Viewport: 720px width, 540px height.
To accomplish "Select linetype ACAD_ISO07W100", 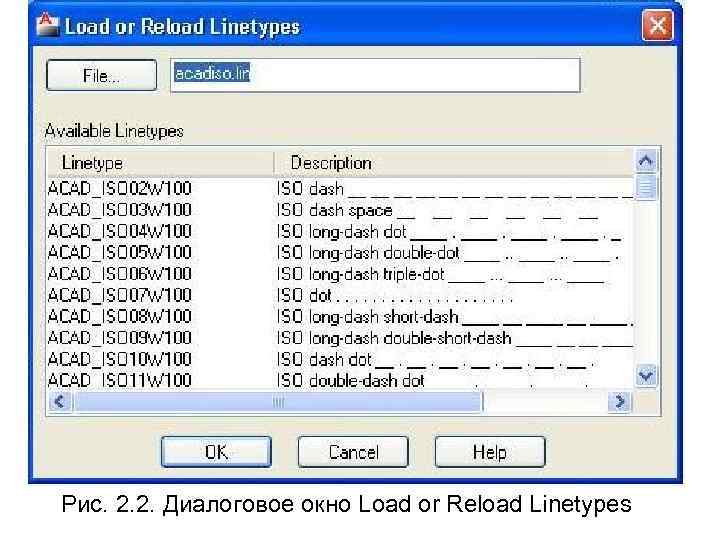I will 119,295.
